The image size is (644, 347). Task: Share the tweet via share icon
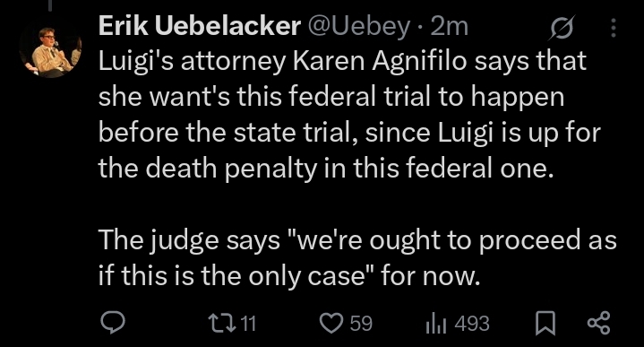click(x=599, y=323)
